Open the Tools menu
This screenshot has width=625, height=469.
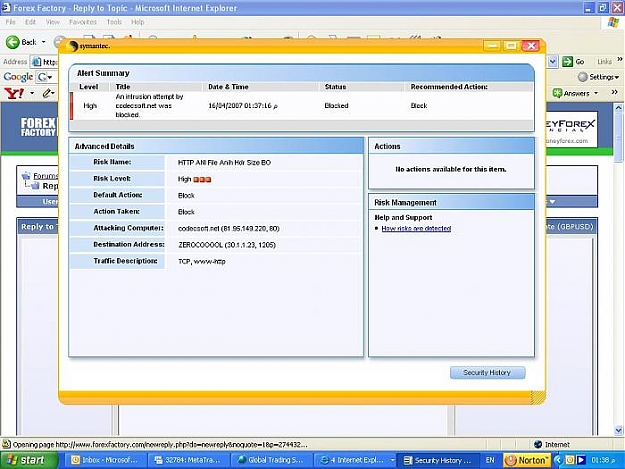tap(114, 22)
